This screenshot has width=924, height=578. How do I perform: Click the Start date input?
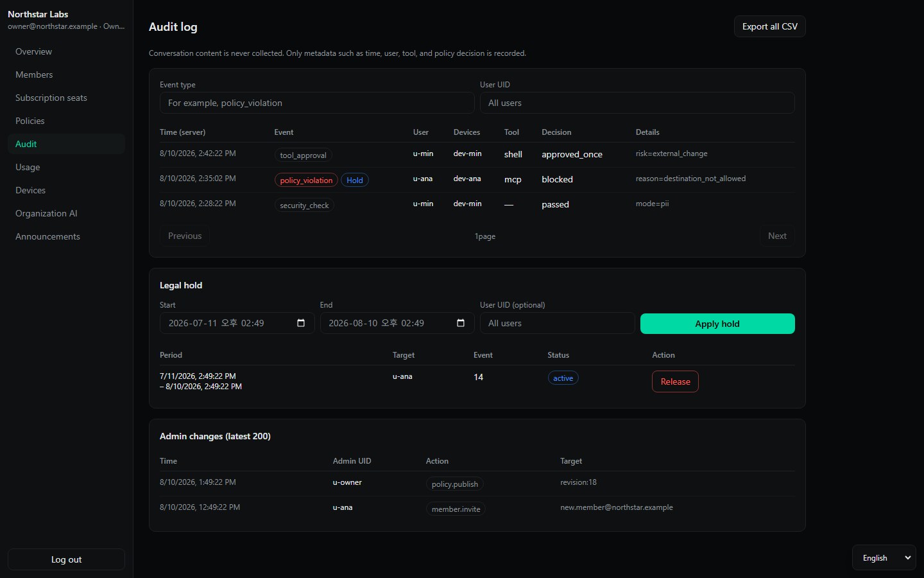pyautogui.click(x=237, y=323)
